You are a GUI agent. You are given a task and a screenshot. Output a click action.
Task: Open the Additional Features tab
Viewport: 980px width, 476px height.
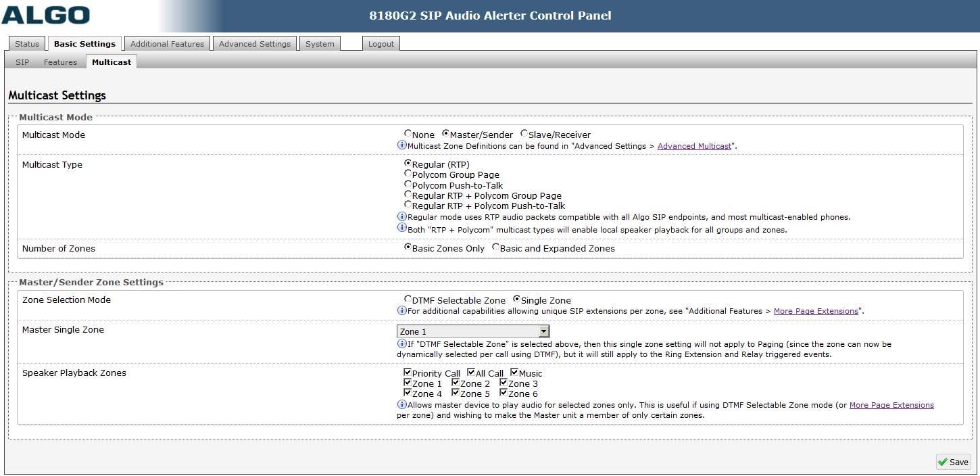click(x=167, y=44)
